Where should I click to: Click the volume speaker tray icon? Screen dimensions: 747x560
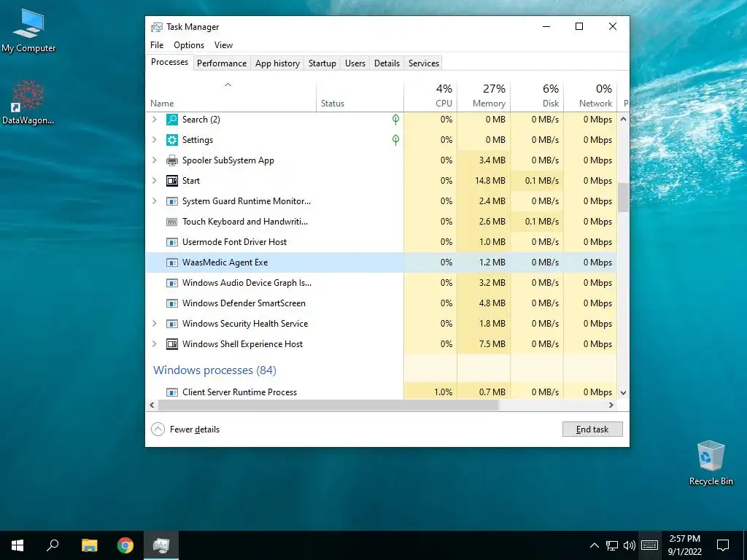(x=630, y=545)
